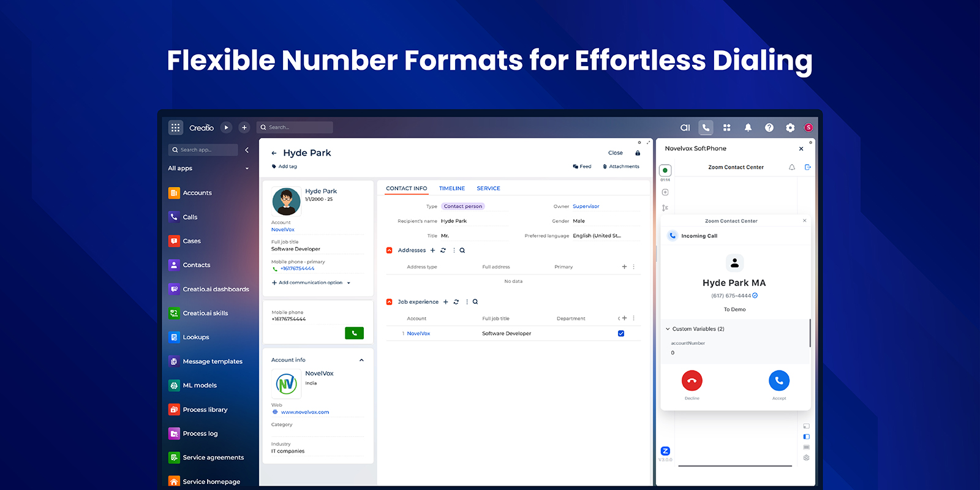The height and width of the screenshot is (490, 980).
Task: Click the phone dialer icon in top bar
Action: point(706,127)
